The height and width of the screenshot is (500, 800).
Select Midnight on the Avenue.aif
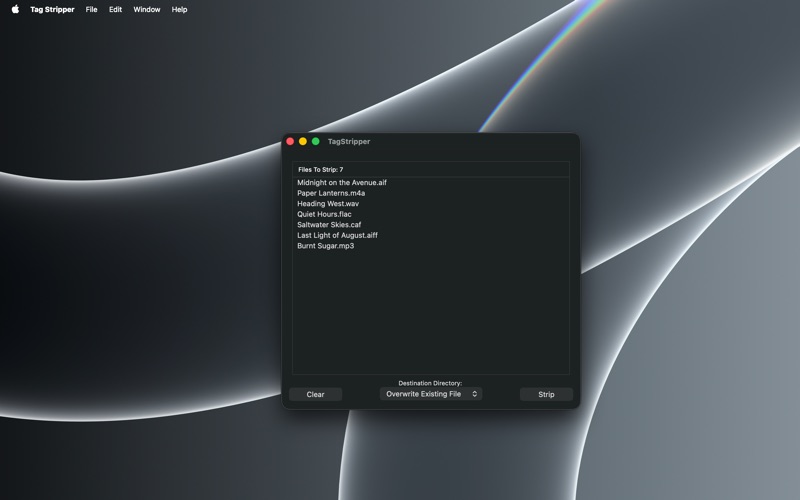point(431,183)
